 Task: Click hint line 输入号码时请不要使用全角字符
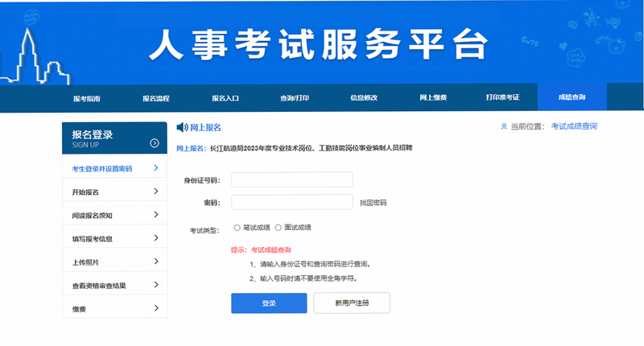pos(303,278)
